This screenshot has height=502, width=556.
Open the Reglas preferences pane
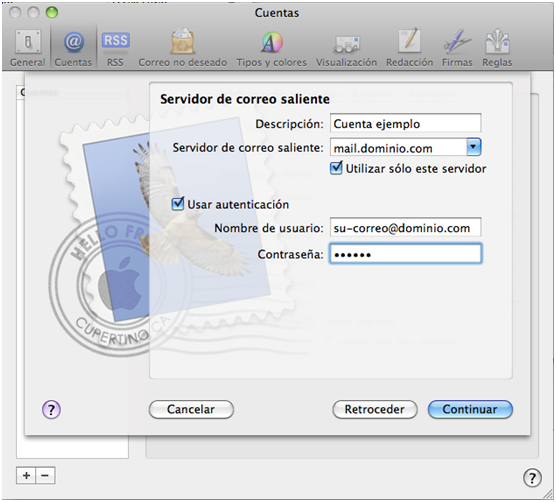(497, 48)
